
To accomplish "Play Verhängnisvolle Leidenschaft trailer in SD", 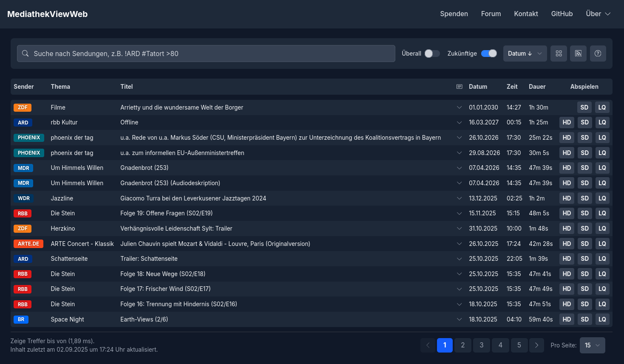I will point(584,229).
